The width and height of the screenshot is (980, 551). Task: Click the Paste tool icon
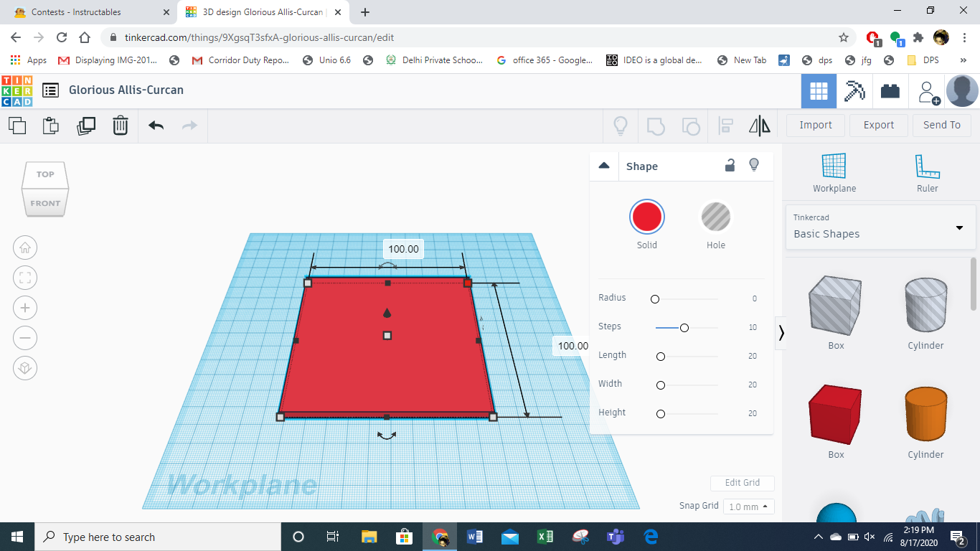[51, 126]
